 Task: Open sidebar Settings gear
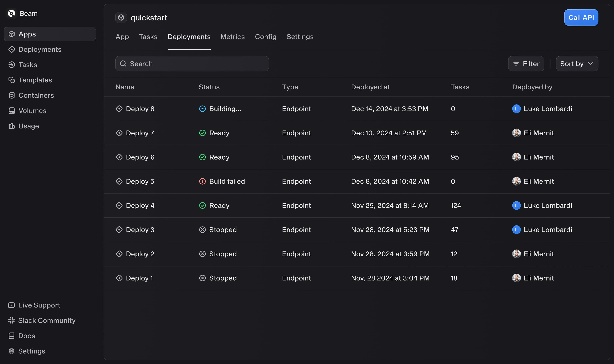[12, 351]
